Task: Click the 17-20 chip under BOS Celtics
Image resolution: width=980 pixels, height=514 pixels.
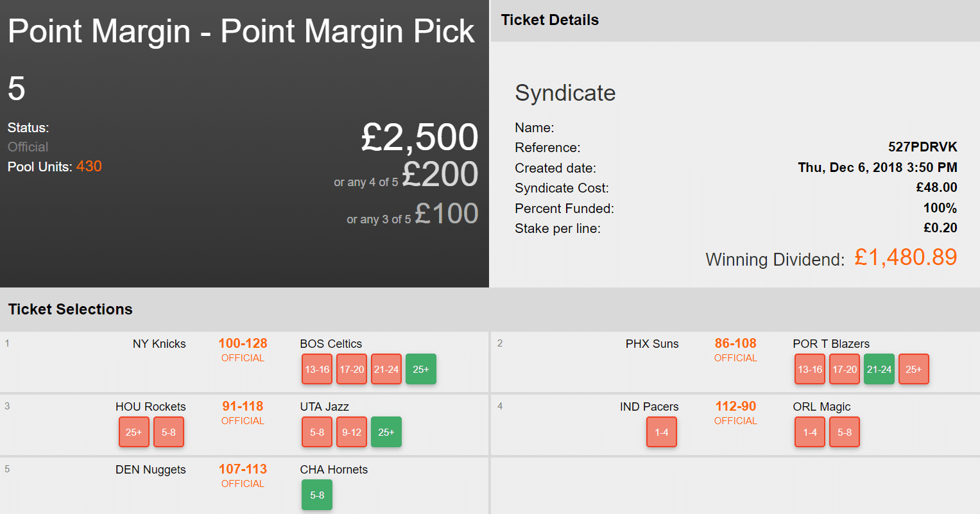Action: tap(352, 369)
